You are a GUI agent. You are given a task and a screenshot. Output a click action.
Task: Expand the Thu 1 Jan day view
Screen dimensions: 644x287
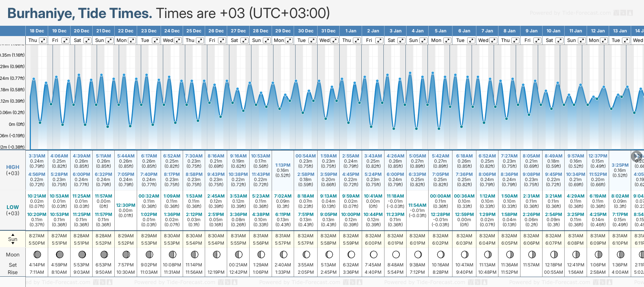pos(357,40)
